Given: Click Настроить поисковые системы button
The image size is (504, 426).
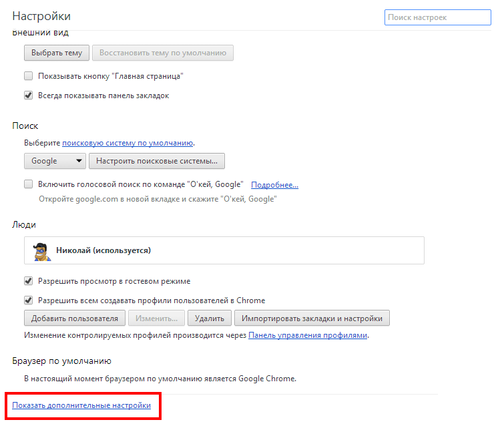Looking at the screenshot, I should click(156, 161).
